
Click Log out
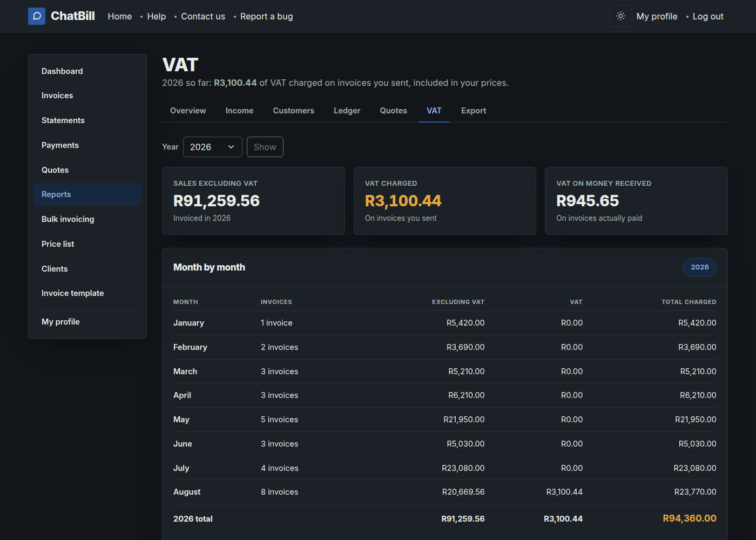[x=708, y=16]
